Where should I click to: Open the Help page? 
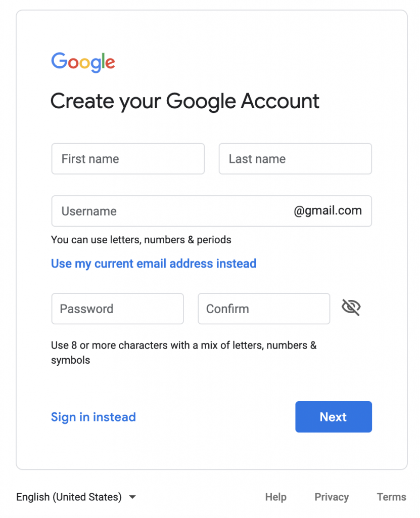coord(275,497)
